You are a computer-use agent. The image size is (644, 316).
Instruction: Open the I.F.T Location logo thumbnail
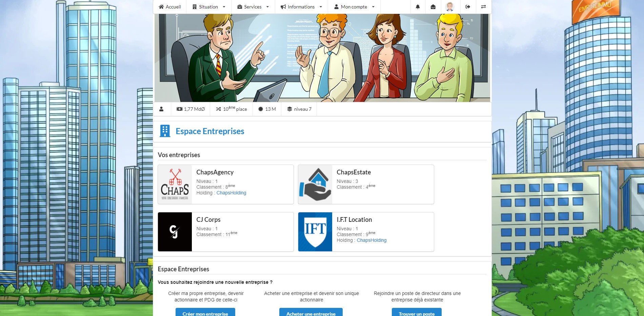pos(315,232)
